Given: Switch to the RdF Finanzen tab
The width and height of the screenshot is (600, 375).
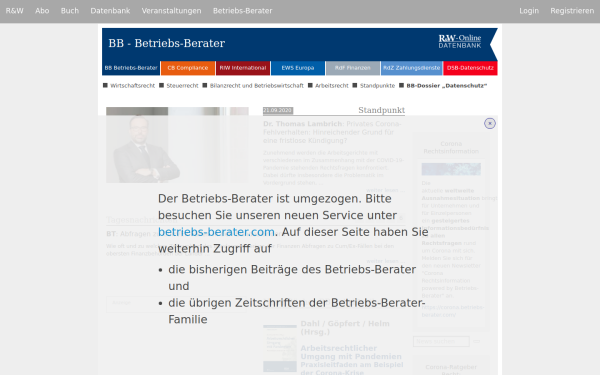Looking at the screenshot, I should click(x=353, y=68).
